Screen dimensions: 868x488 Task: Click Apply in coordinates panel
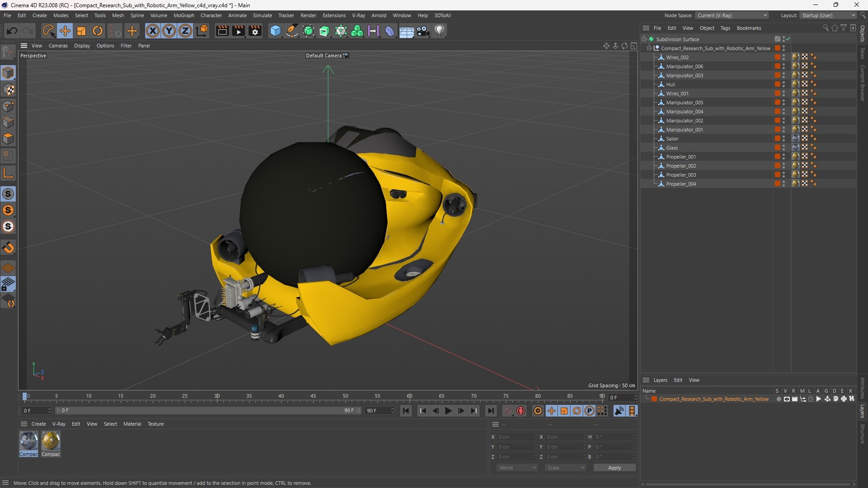click(x=614, y=468)
